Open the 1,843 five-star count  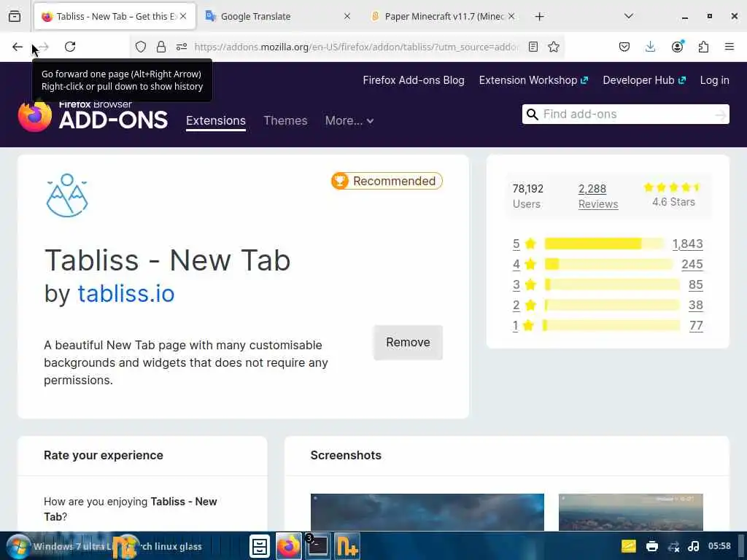687,244
